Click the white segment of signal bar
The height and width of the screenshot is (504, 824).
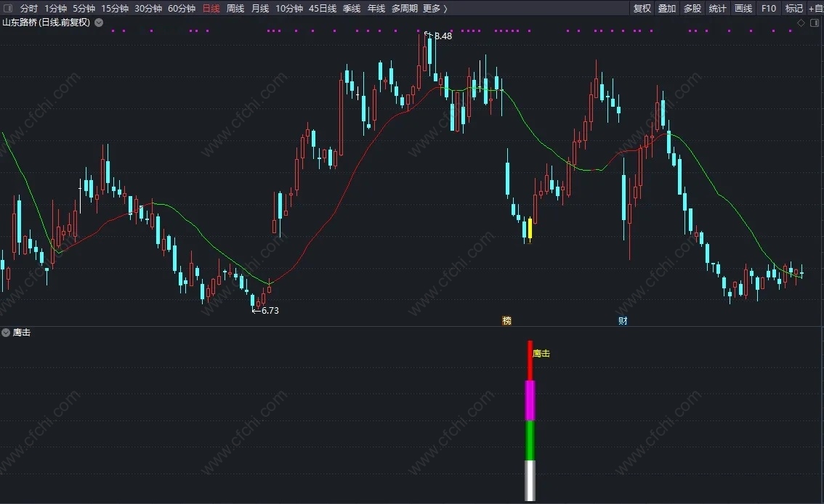[x=530, y=481]
